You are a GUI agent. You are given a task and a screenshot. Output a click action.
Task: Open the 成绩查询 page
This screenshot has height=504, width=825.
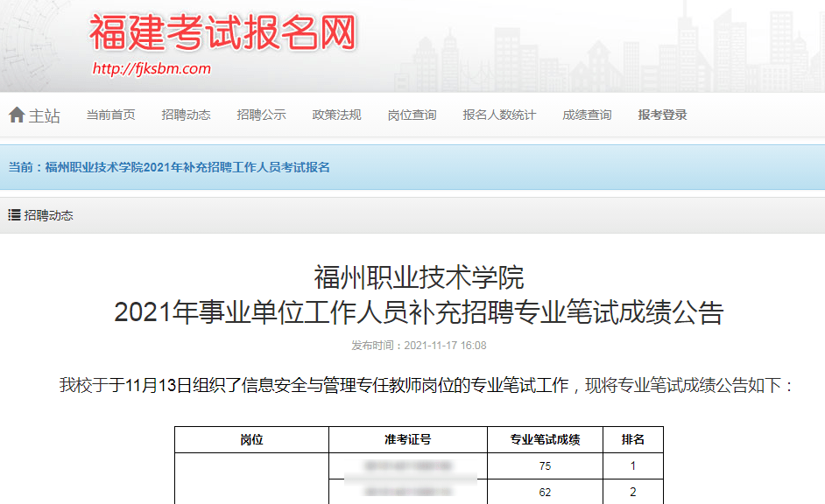(587, 115)
